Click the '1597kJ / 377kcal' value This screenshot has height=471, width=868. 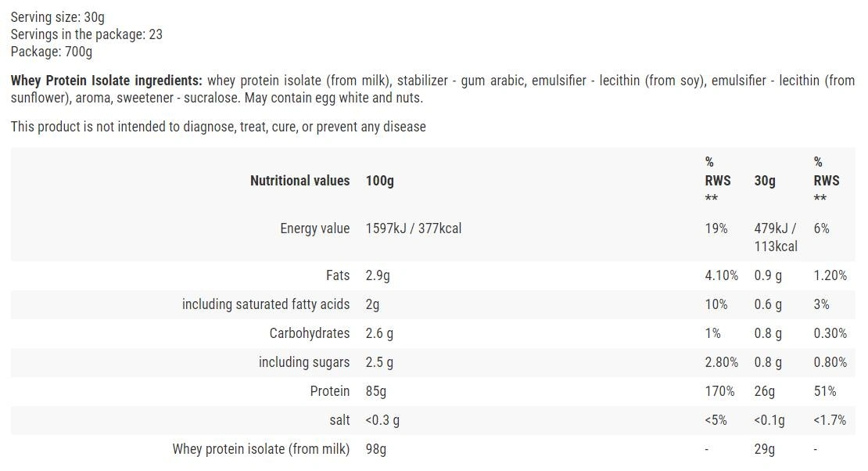point(413,228)
